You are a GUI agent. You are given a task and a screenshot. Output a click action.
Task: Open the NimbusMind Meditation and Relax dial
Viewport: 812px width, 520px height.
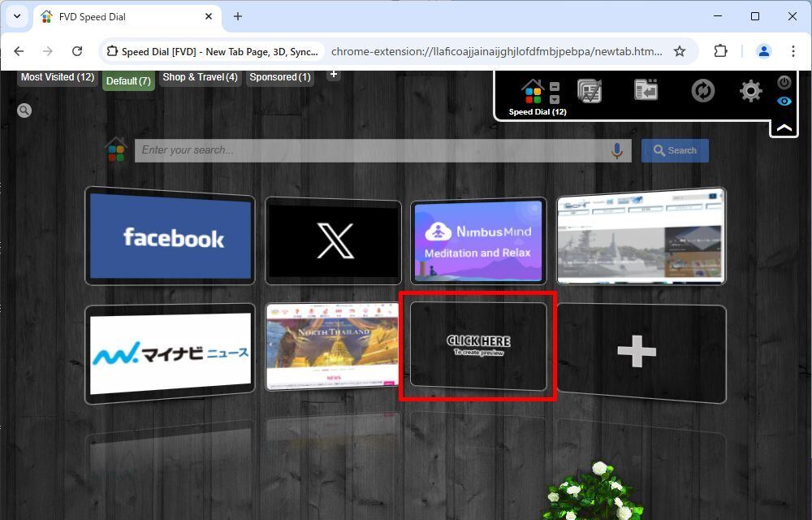click(x=478, y=240)
